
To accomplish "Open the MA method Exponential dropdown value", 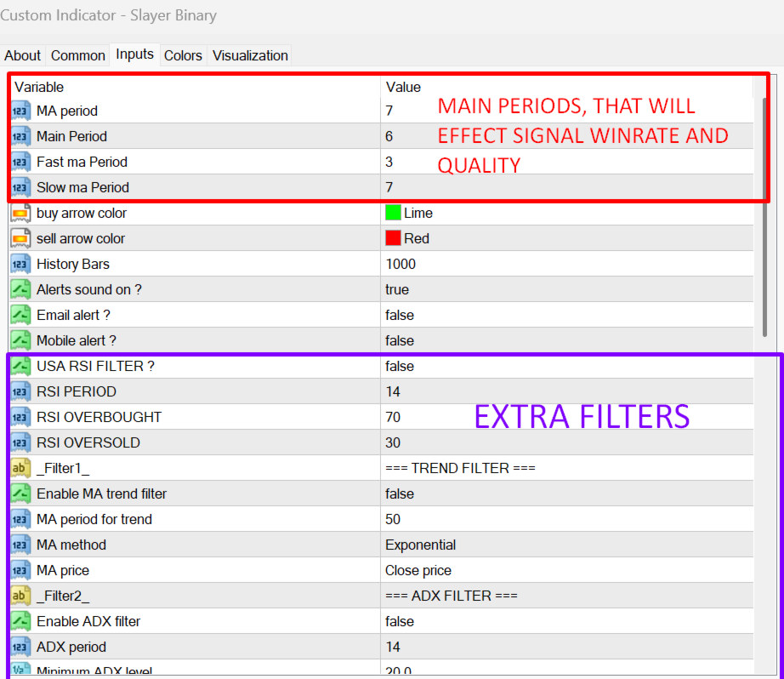I will [x=567, y=545].
